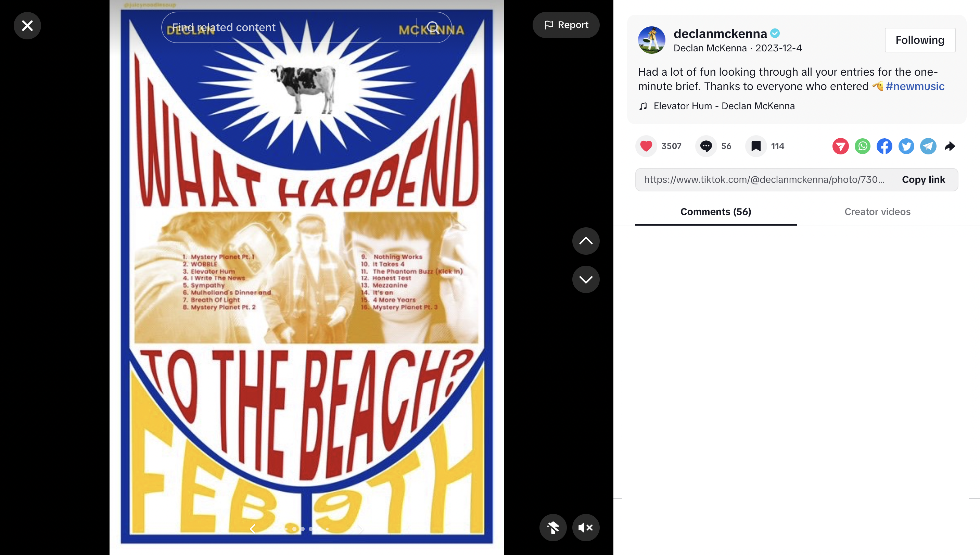
Task: Switch to the Creator videos tab
Action: 877,212
